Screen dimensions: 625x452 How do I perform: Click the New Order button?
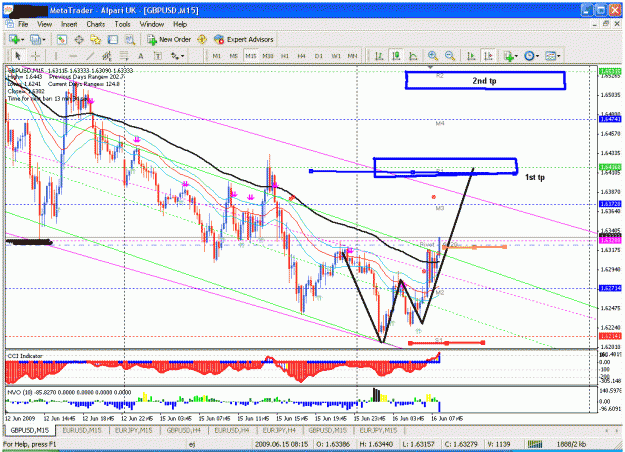[169, 39]
